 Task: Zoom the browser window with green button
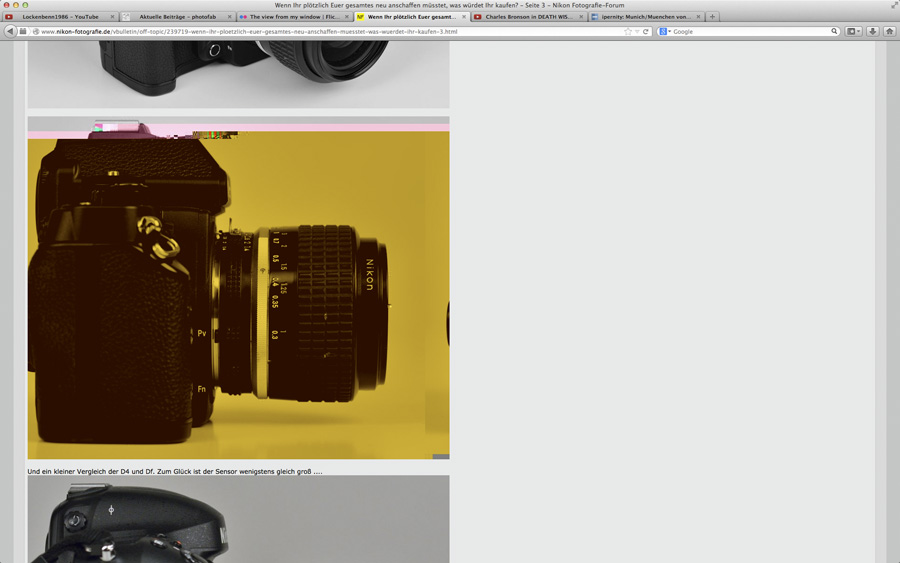(25, 5)
